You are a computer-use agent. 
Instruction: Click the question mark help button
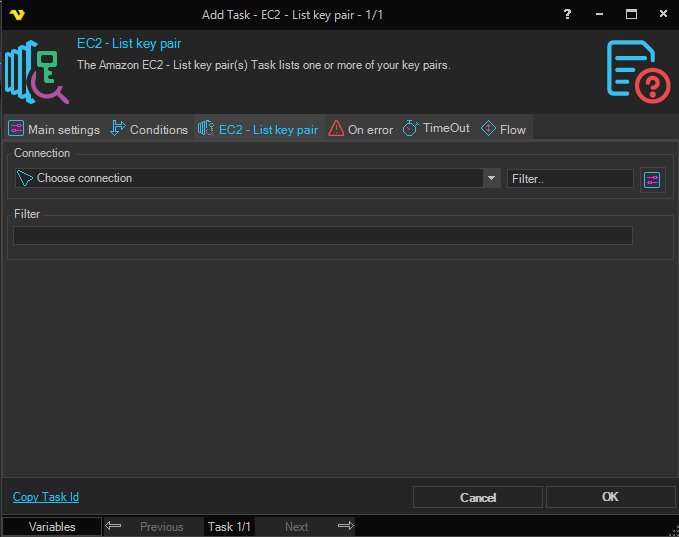[567, 15]
